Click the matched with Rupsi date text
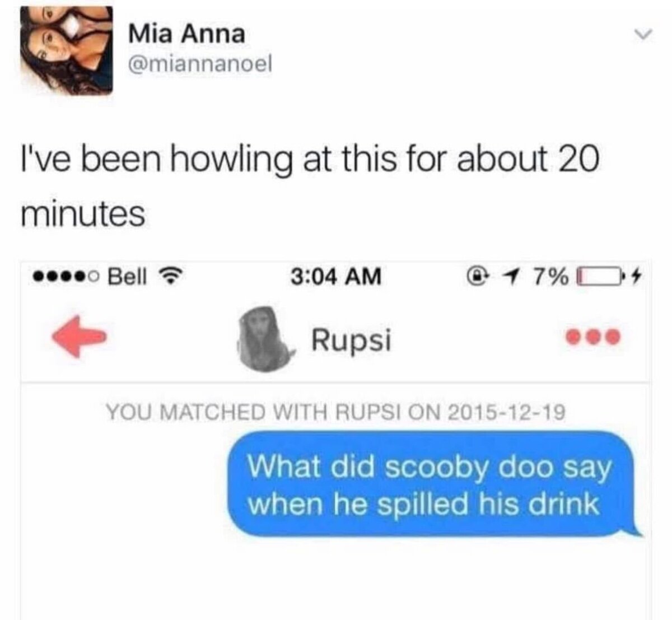672x620 pixels. pyautogui.click(x=335, y=413)
